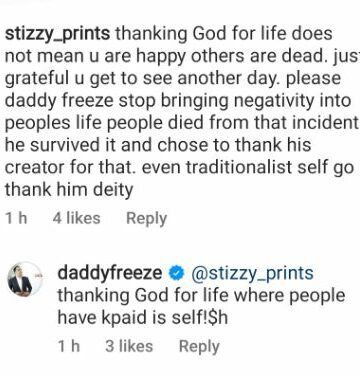The width and height of the screenshot is (360, 376).
Task: Open stizzy_prints profile from the top comment username
Action: (57, 34)
